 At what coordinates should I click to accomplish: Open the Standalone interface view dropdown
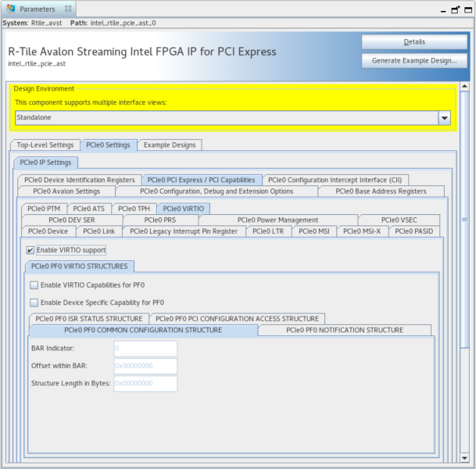445,118
